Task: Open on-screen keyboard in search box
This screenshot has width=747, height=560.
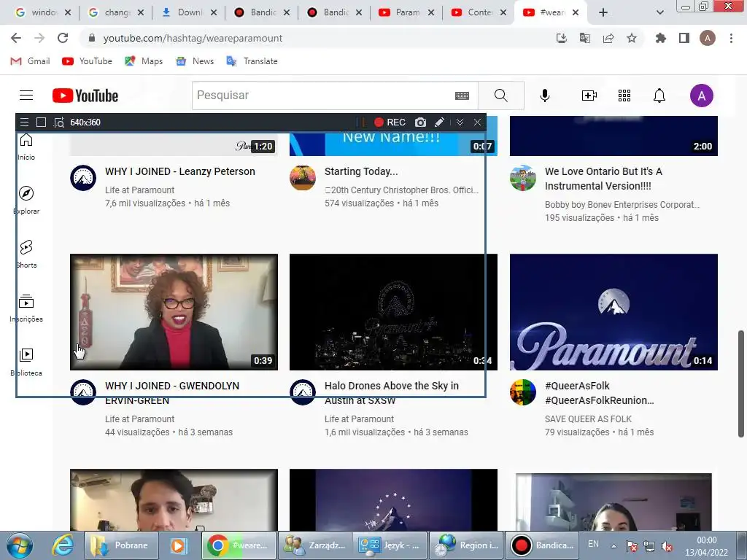Action: (462, 96)
